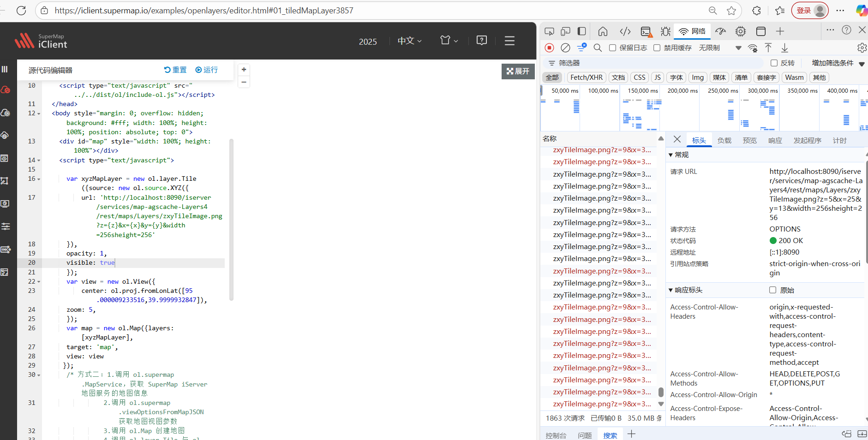This screenshot has height=440, width=868.
Task: Open browser extensions puzzle icon
Action: click(756, 11)
